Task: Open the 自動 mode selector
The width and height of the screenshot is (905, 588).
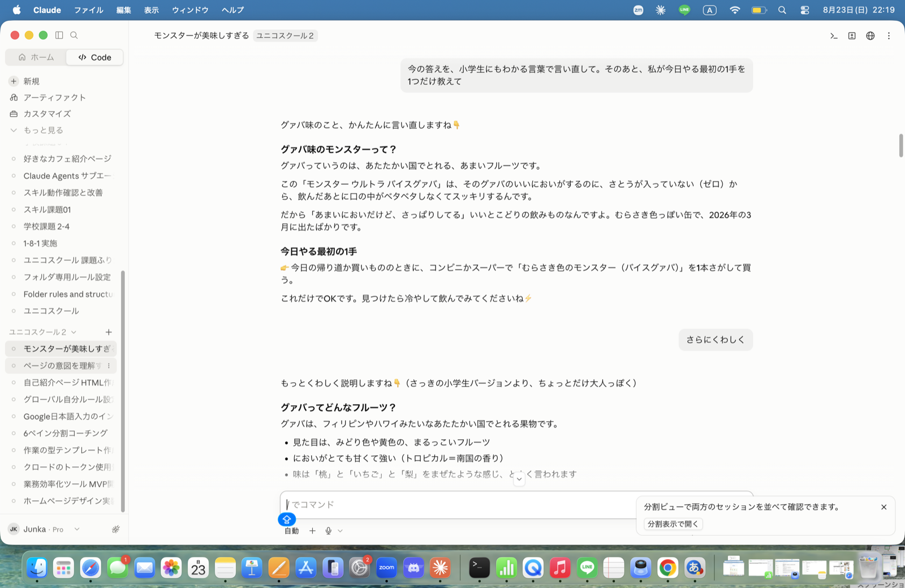Action: click(291, 531)
